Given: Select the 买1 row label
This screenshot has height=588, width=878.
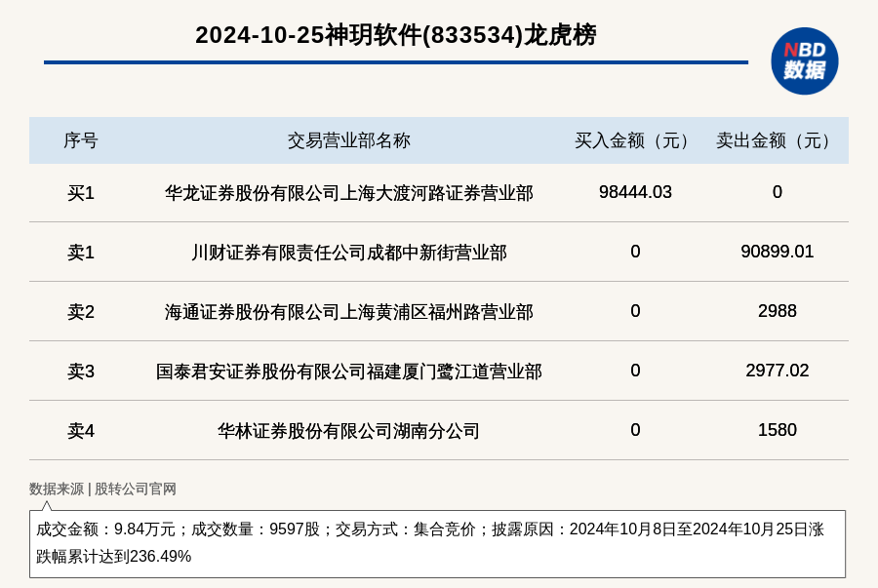Looking at the screenshot, I should coord(81,193).
